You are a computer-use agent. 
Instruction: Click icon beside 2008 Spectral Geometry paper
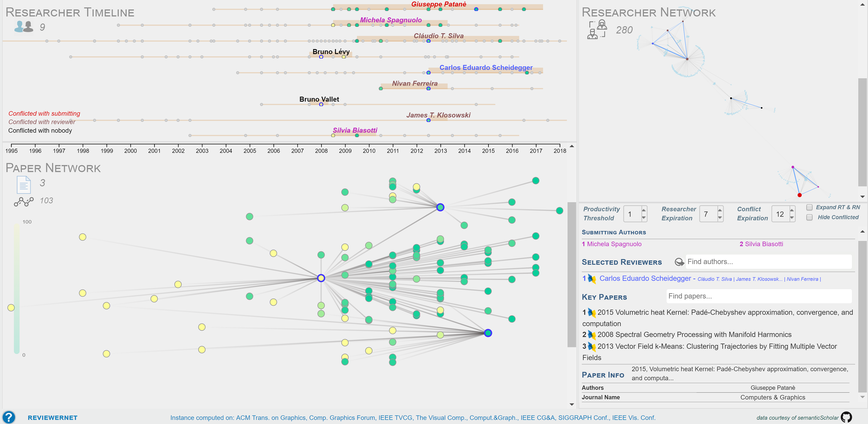(x=592, y=335)
